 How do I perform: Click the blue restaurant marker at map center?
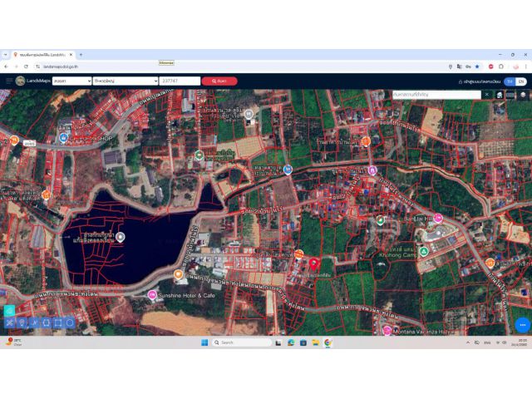coord(288,170)
